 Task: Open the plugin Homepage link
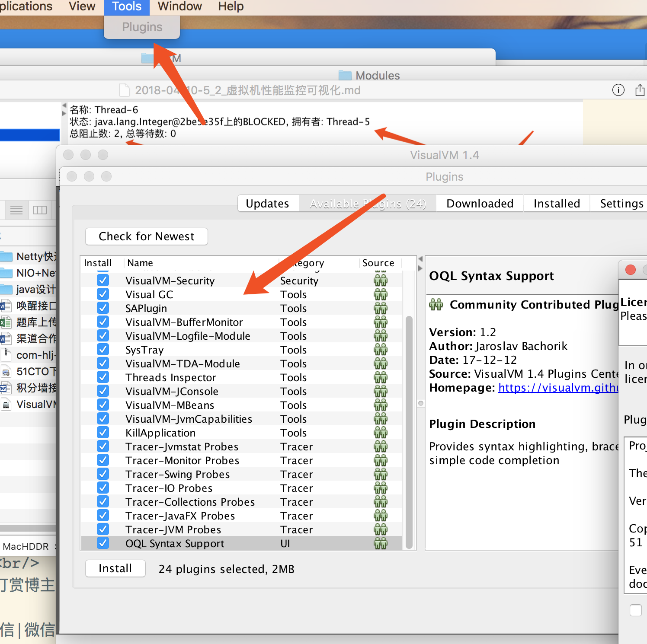click(558, 388)
